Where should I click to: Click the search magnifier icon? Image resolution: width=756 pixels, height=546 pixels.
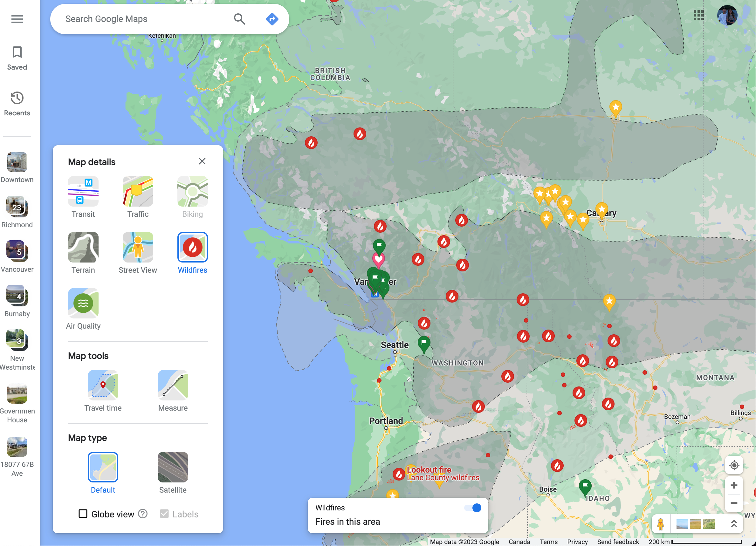239,19
